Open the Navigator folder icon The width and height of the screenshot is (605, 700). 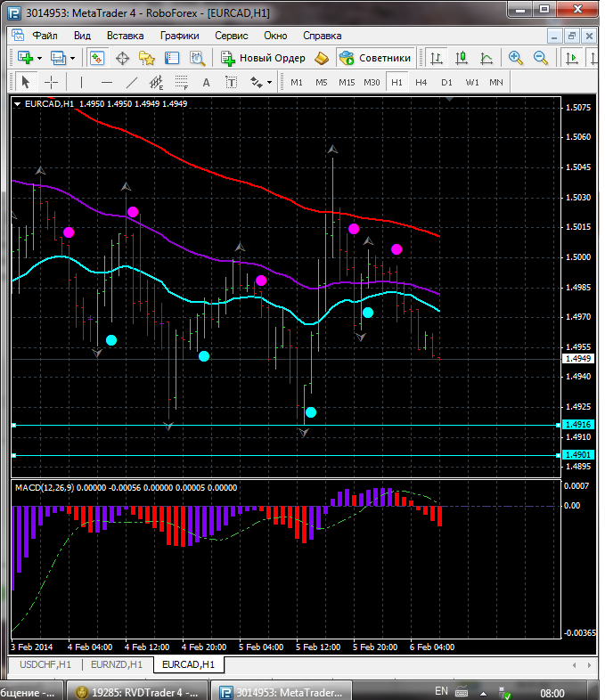coord(147,58)
